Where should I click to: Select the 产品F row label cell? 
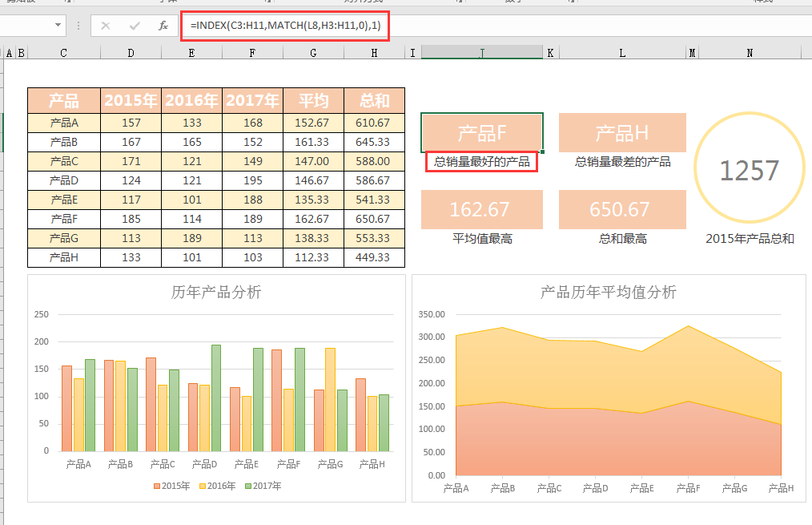(x=64, y=219)
